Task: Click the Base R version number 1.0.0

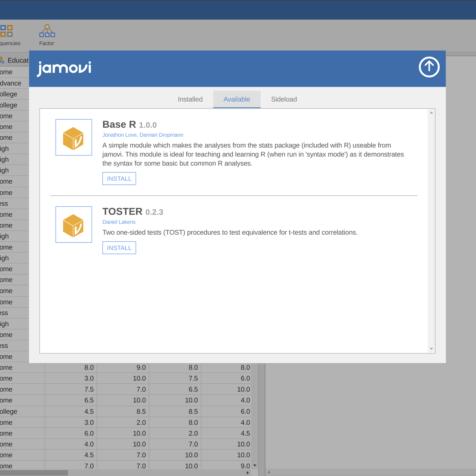Action: 148,125
